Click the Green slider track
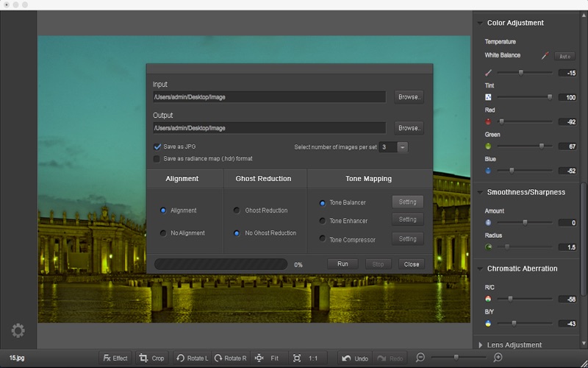The width and height of the screenshot is (588, 368). coord(525,146)
